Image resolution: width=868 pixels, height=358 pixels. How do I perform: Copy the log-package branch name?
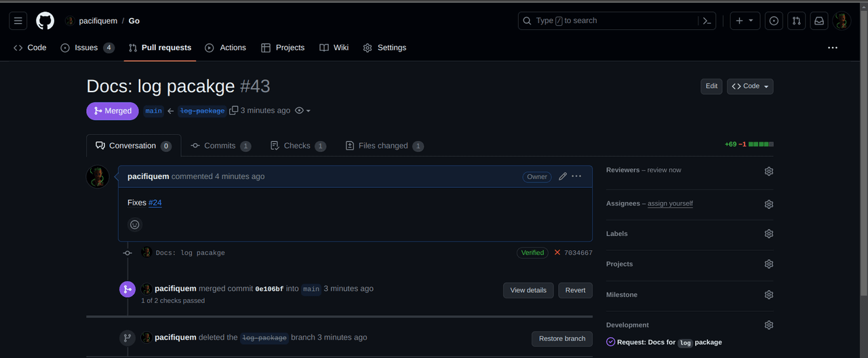pyautogui.click(x=234, y=111)
